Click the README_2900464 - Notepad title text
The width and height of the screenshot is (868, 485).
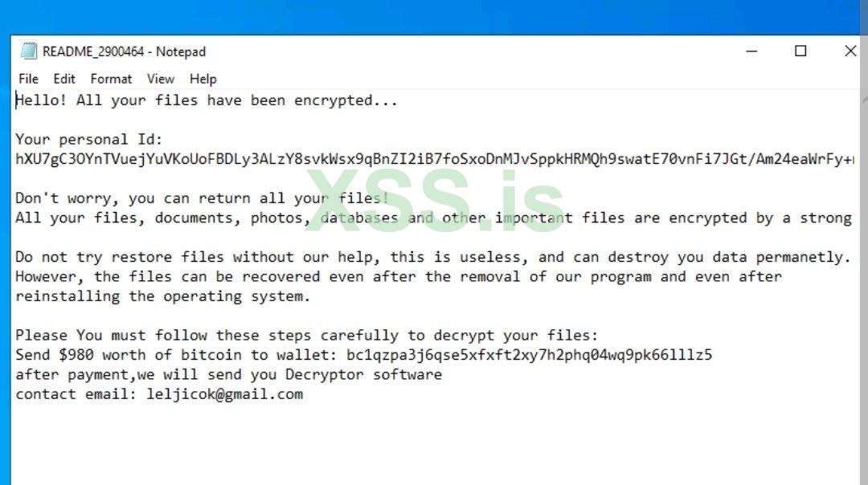(125, 51)
